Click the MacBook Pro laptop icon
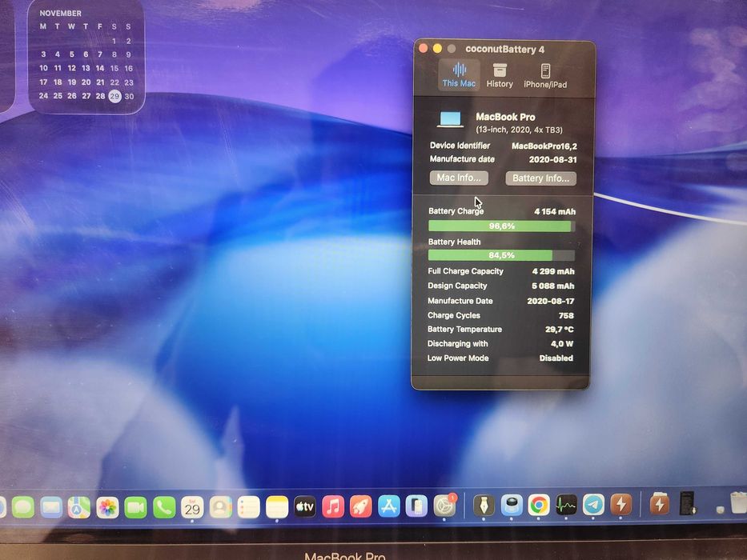 tap(450, 120)
